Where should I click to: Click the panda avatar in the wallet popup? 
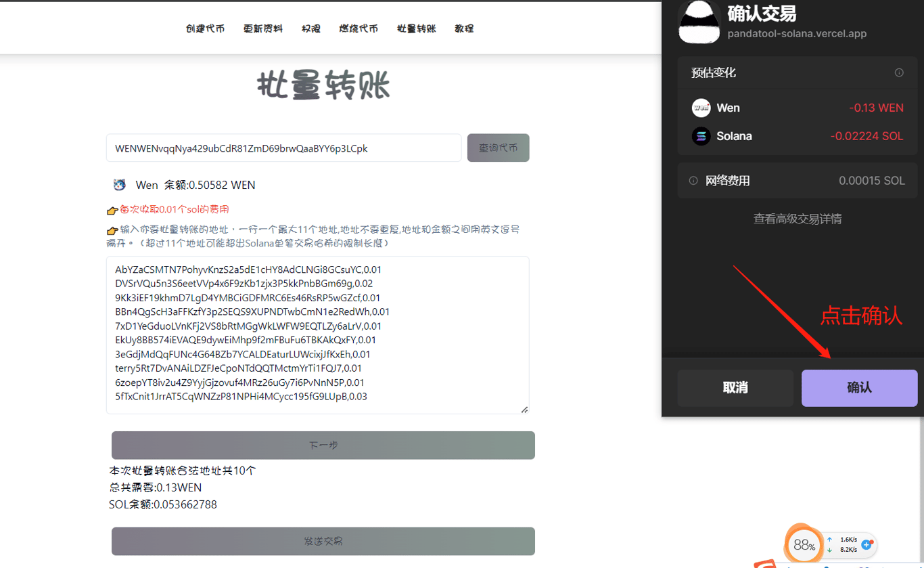(699, 22)
